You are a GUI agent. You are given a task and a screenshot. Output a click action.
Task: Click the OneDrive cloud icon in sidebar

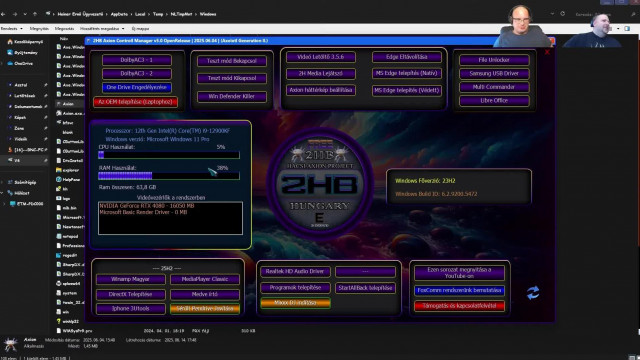tap(10, 63)
